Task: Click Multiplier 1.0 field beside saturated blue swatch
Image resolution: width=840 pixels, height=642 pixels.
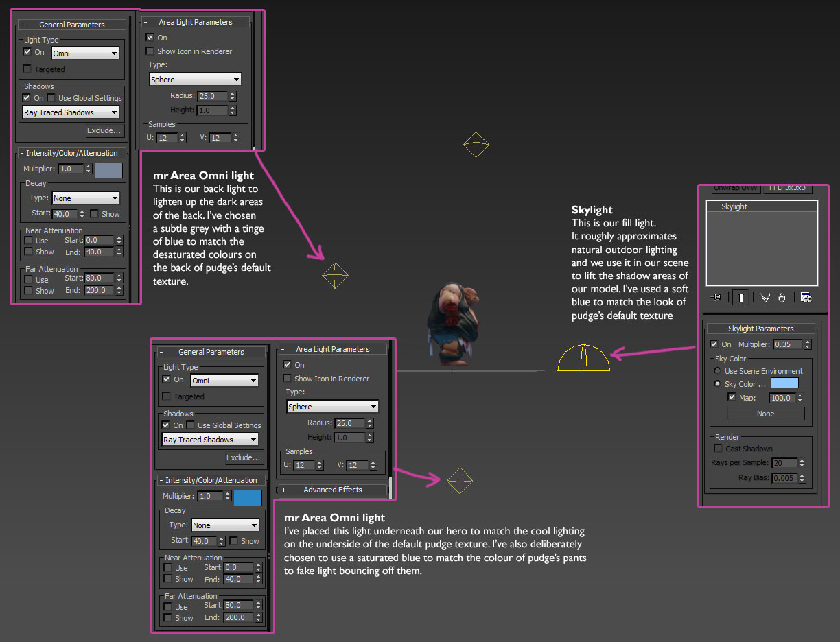Action: click(211, 496)
